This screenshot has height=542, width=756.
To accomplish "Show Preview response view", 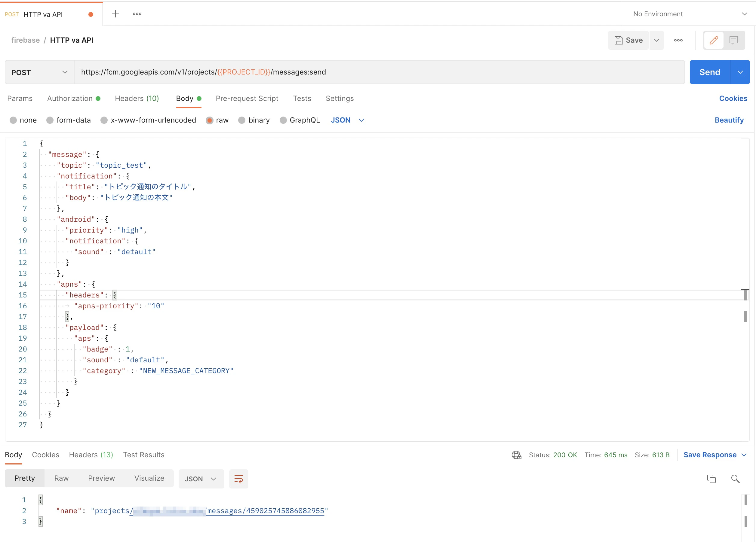I will point(101,478).
